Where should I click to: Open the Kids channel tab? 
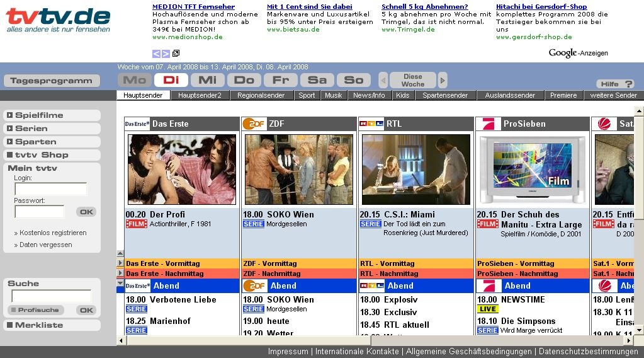pos(402,95)
